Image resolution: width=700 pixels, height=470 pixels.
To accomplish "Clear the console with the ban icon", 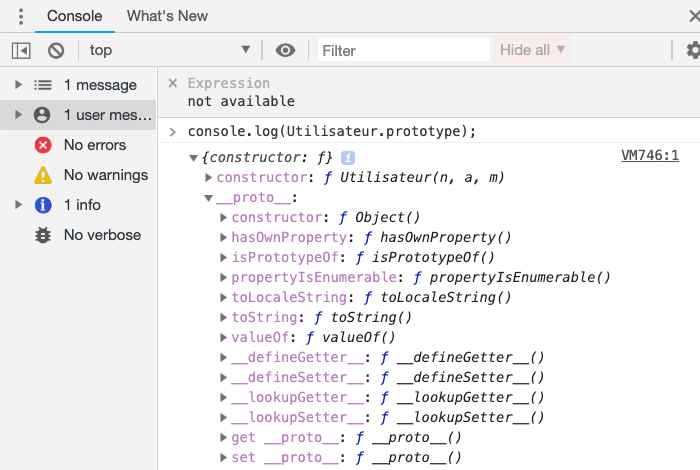I will tap(56, 50).
